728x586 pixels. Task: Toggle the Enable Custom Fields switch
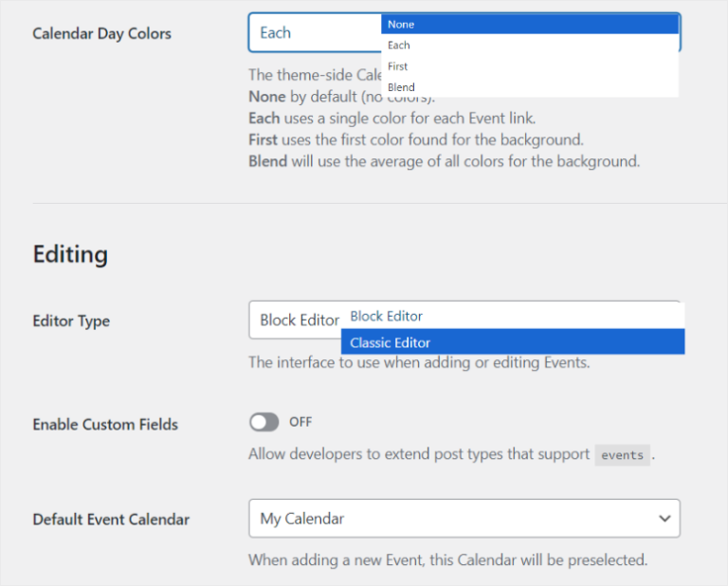pos(264,422)
